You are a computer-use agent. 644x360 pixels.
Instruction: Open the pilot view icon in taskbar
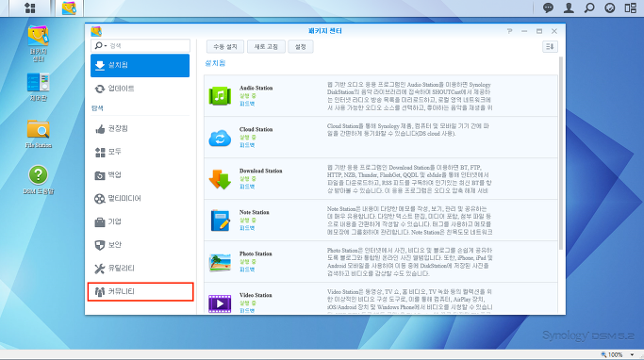coord(610,8)
